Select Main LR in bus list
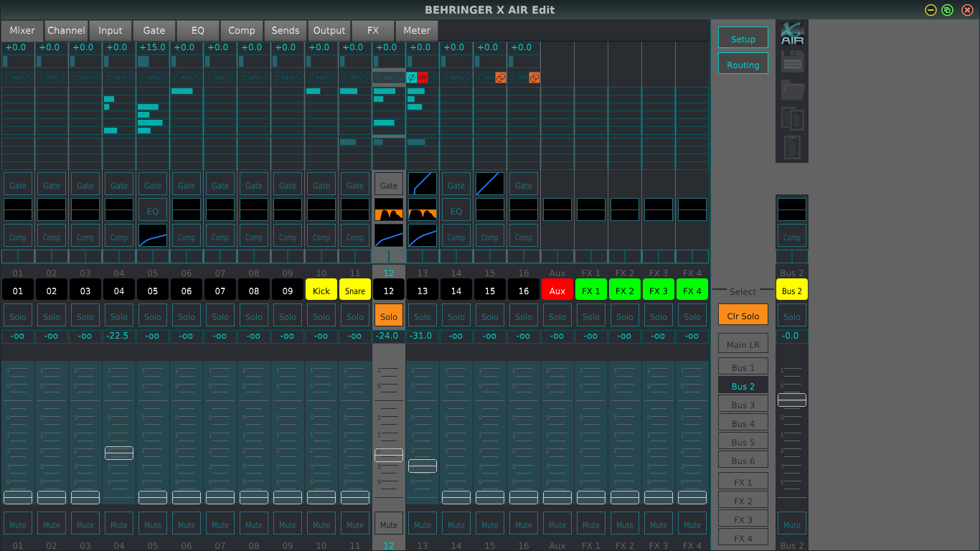980x551 pixels. (743, 344)
